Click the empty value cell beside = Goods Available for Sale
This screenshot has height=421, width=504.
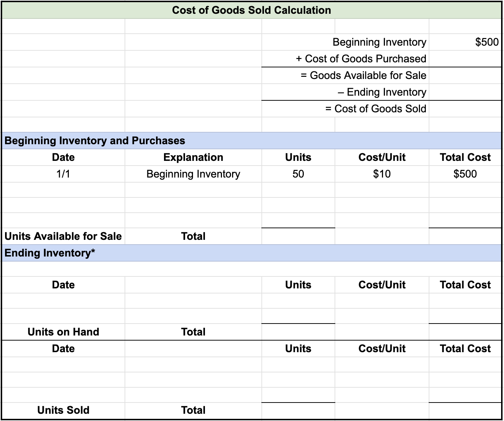465,75
